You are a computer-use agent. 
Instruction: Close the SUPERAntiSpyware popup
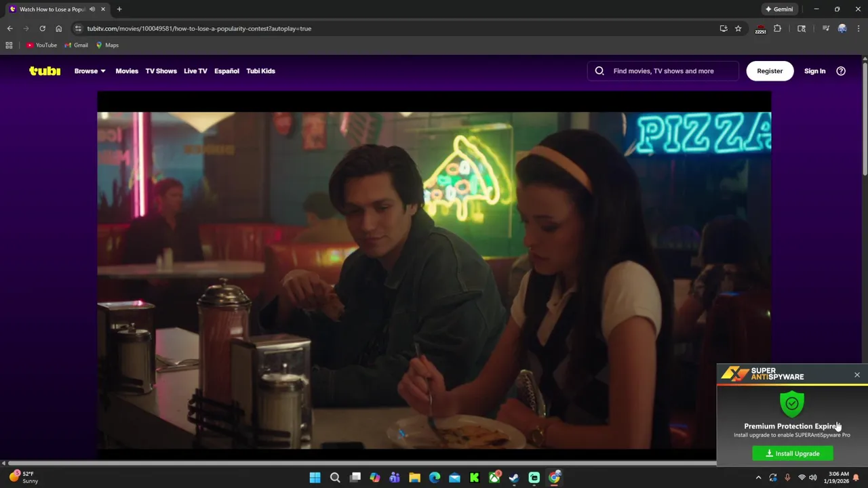click(x=857, y=375)
